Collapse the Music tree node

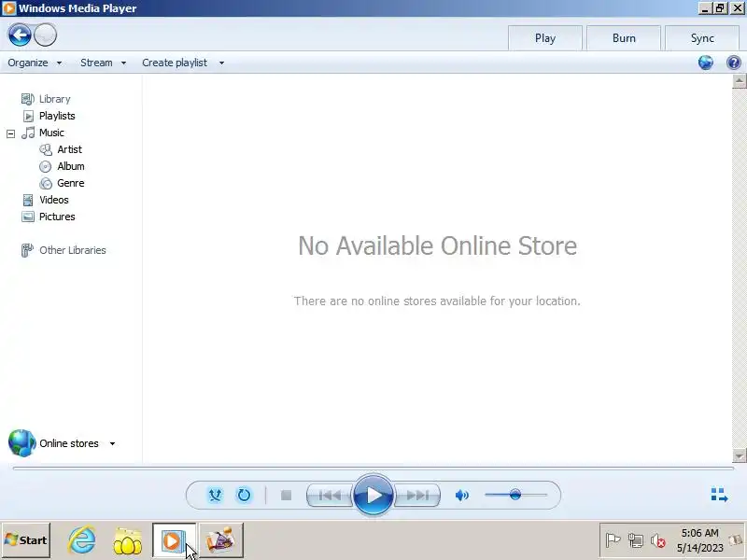[10, 133]
